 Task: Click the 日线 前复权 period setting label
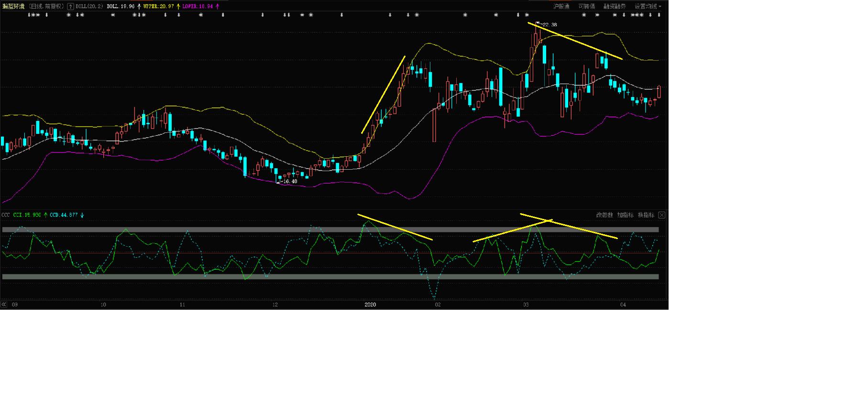pyautogui.click(x=46, y=7)
